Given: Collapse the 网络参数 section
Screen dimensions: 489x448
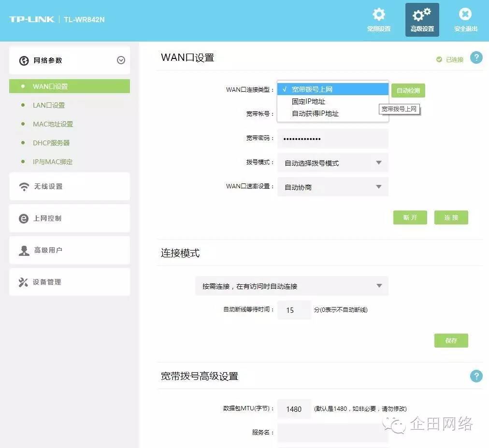Looking at the screenshot, I should [121, 60].
